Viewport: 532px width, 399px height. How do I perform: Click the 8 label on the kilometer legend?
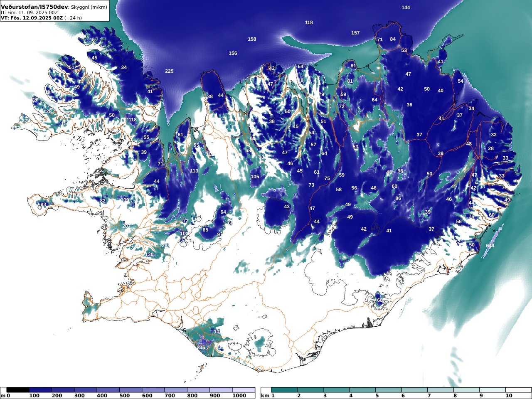click(455, 396)
